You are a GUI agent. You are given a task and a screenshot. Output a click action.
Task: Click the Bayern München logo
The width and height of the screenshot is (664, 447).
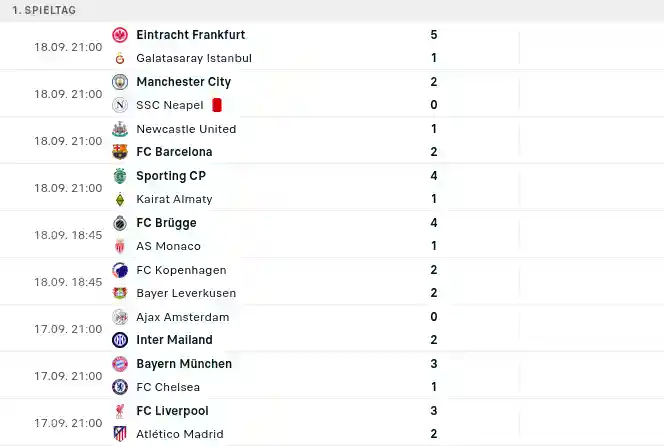tap(120, 364)
